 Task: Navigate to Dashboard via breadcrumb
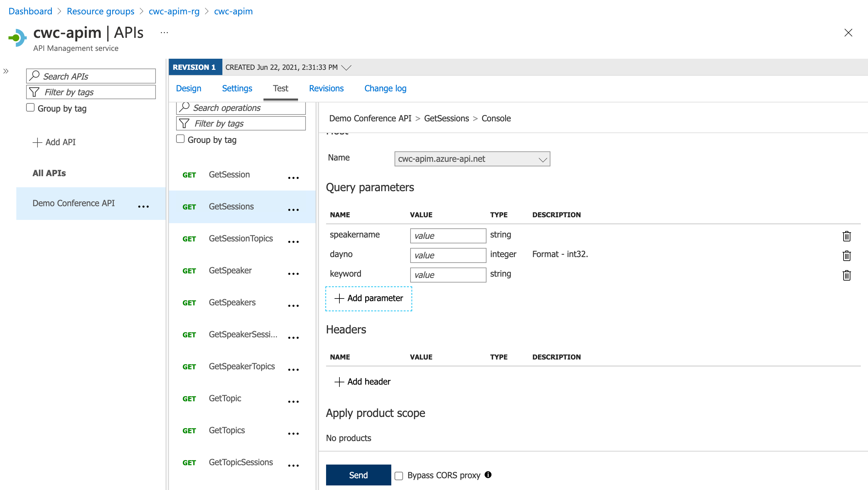pyautogui.click(x=30, y=11)
